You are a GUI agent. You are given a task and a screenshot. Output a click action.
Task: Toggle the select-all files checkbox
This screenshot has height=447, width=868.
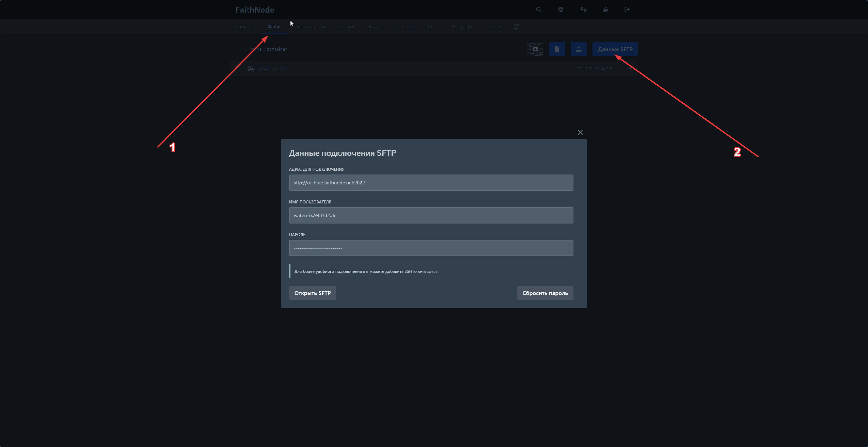pyautogui.click(x=238, y=49)
